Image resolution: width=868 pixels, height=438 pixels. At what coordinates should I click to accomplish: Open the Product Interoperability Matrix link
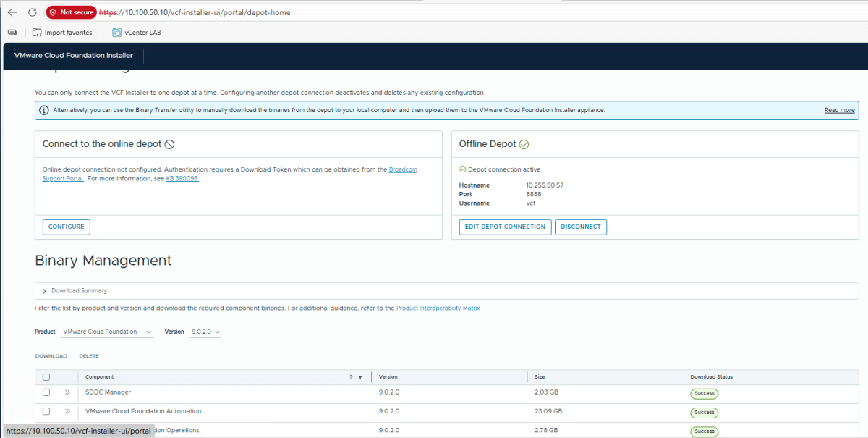pos(438,308)
